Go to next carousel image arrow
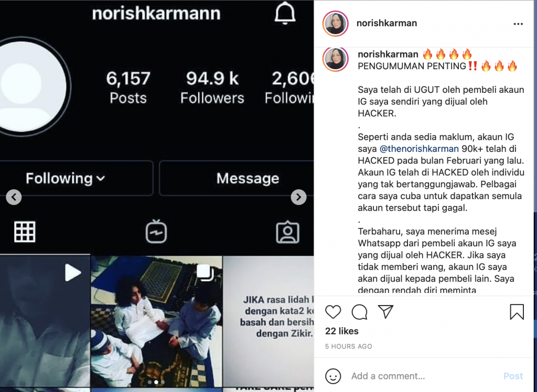537x392 pixels. pyautogui.click(x=298, y=197)
